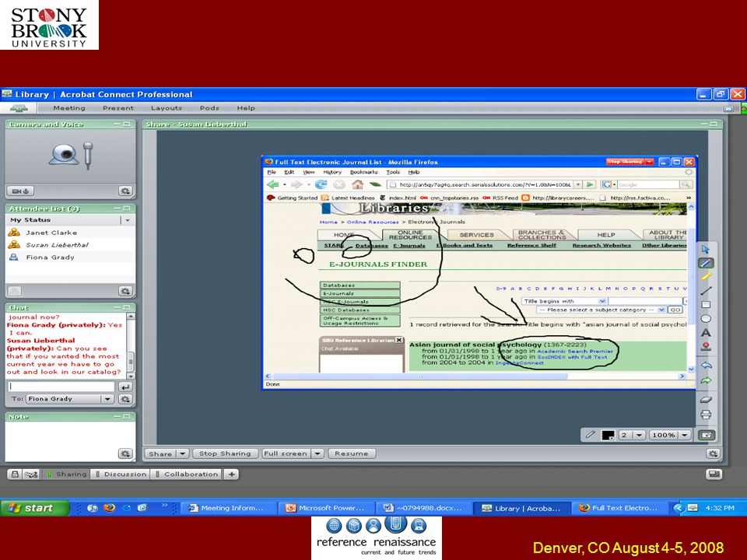Start camera and voice broadcast button
Viewport: 747px width, 560px height.
[20, 191]
